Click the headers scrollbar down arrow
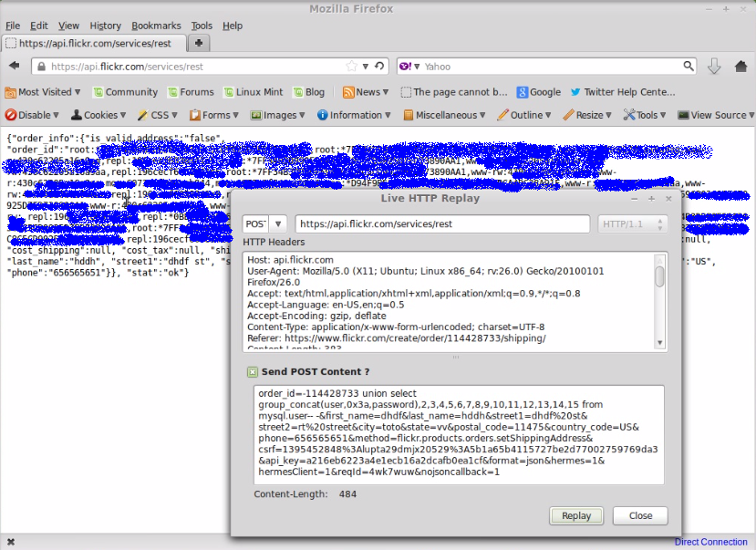756x550 pixels. click(659, 343)
